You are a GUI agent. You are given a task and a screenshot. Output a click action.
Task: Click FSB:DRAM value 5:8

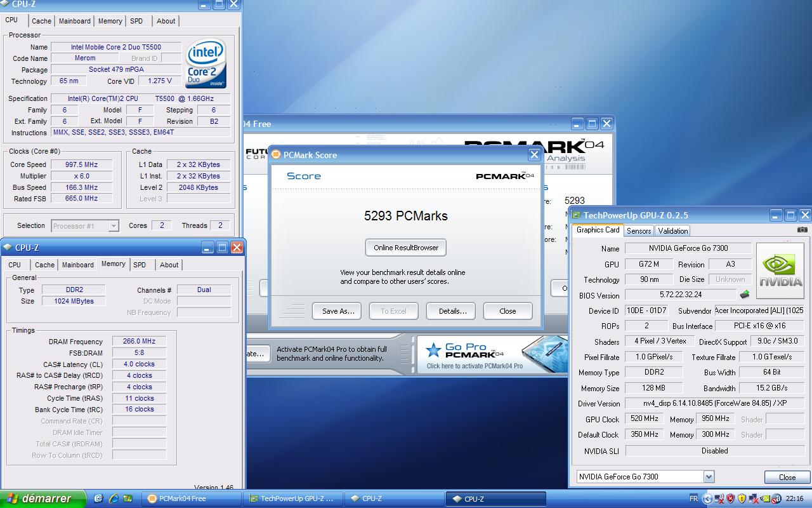click(139, 353)
